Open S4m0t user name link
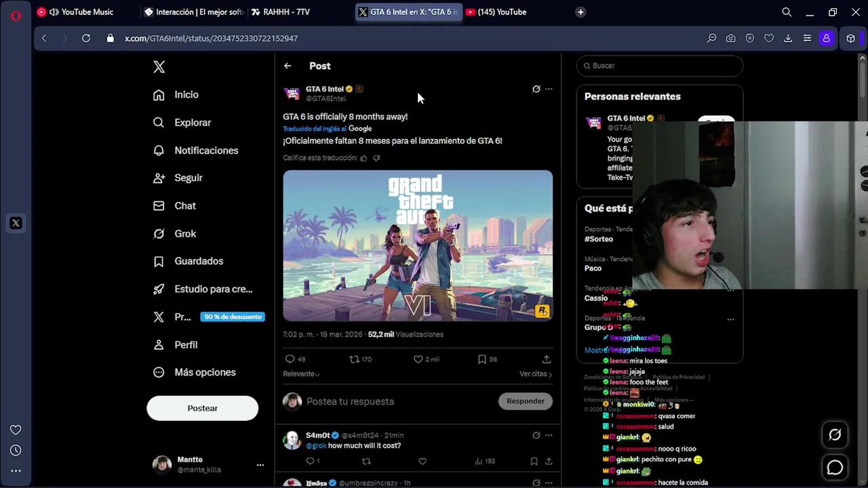The image size is (868, 488). [x=317, y=435]
